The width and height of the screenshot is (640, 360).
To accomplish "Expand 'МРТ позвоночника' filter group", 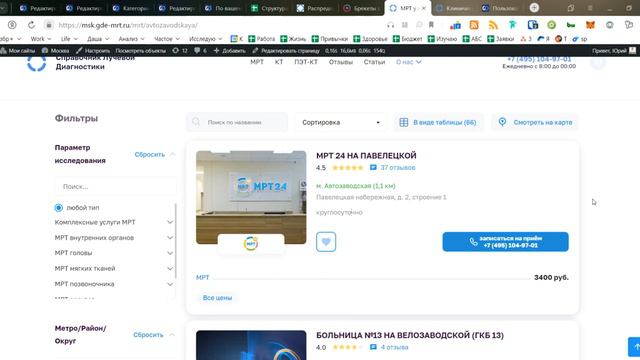I will 170,284.
